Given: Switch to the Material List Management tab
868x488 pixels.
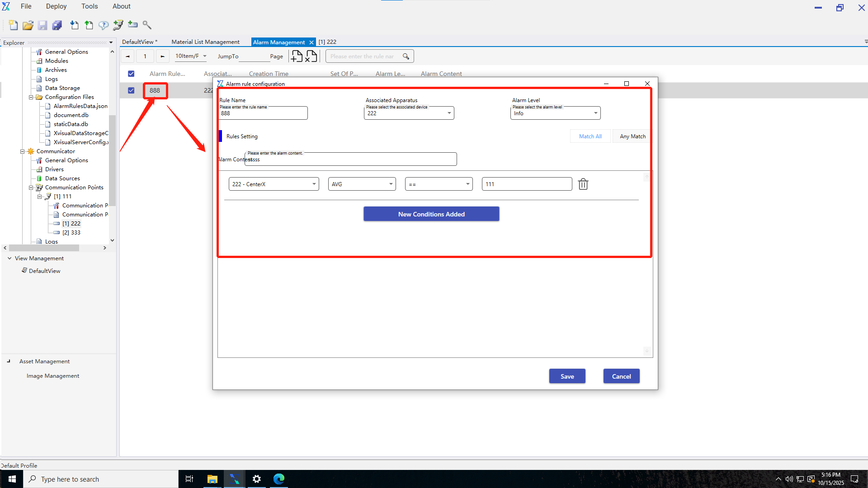Looking at the screenshot, I should click(205, 42).
